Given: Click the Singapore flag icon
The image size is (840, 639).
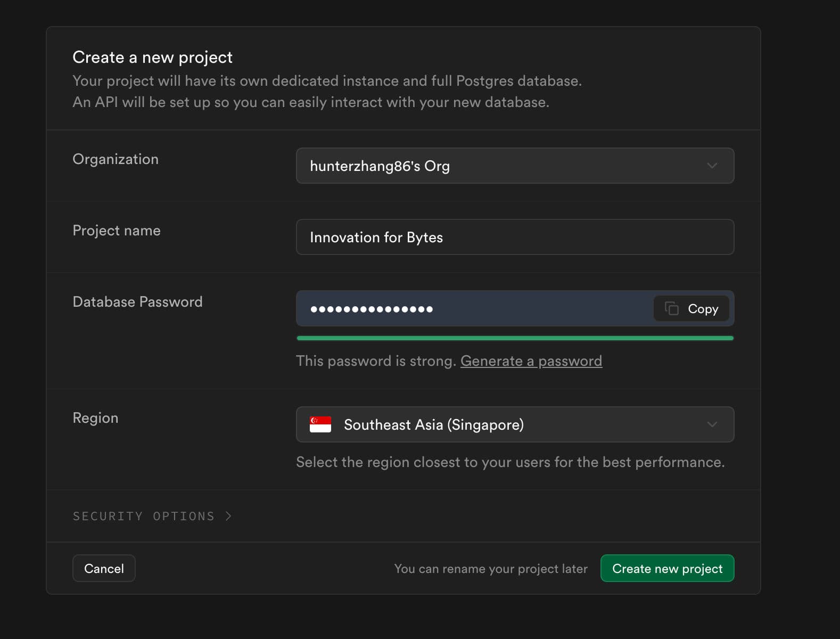Looking at the screenshot, I should 320,424.
